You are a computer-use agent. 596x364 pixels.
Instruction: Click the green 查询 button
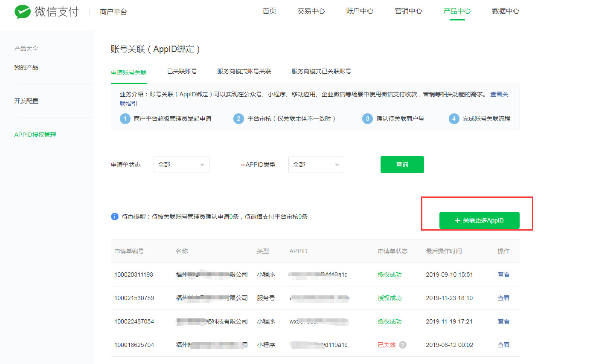[402, 165]
